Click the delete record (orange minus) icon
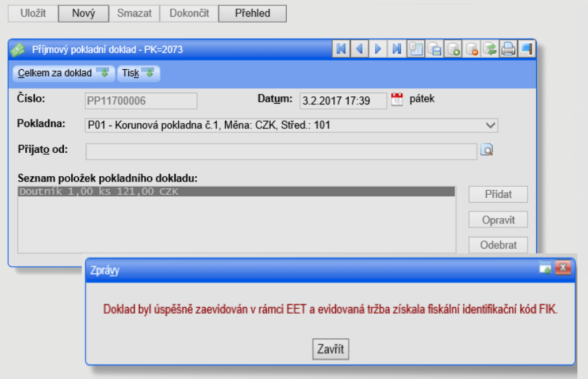 472,49
